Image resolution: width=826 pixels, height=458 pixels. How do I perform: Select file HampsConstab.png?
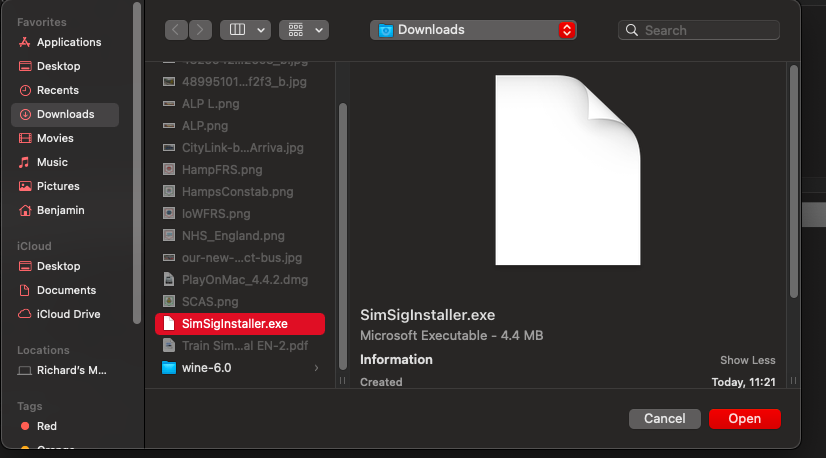(240, 192)
